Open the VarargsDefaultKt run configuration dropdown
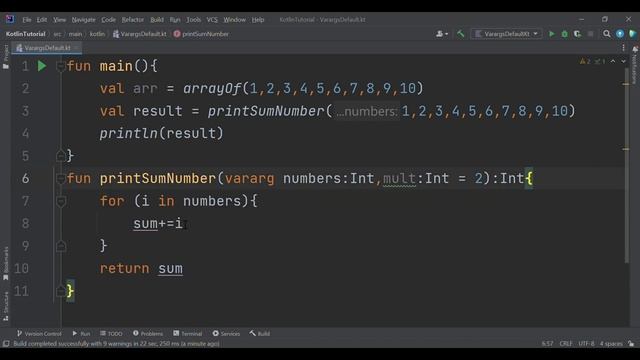Screen dimensions: 640x360 click(507, 34)
